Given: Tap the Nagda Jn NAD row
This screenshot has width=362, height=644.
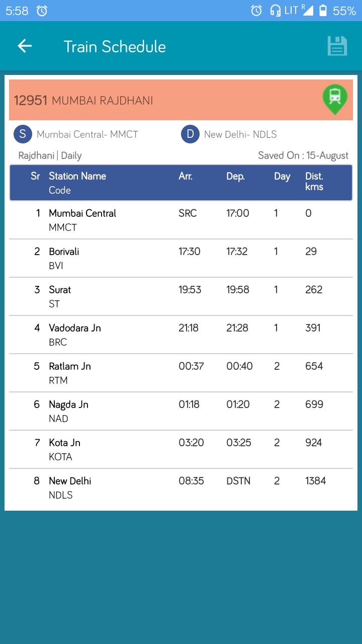Looking at the screenshot, I should coord(181,411).
